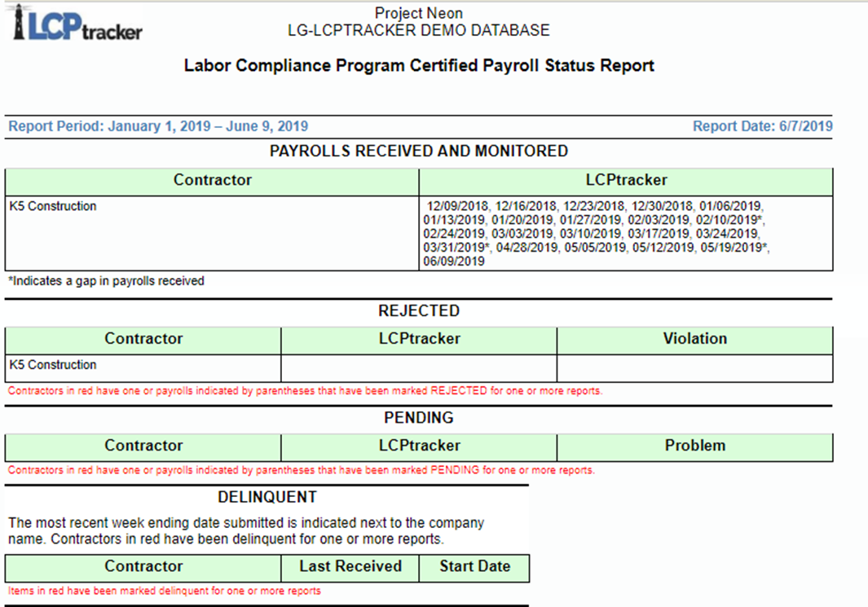The image size is (868, 607).
Task: Click the Start Date column header
Action: point(474,567)
